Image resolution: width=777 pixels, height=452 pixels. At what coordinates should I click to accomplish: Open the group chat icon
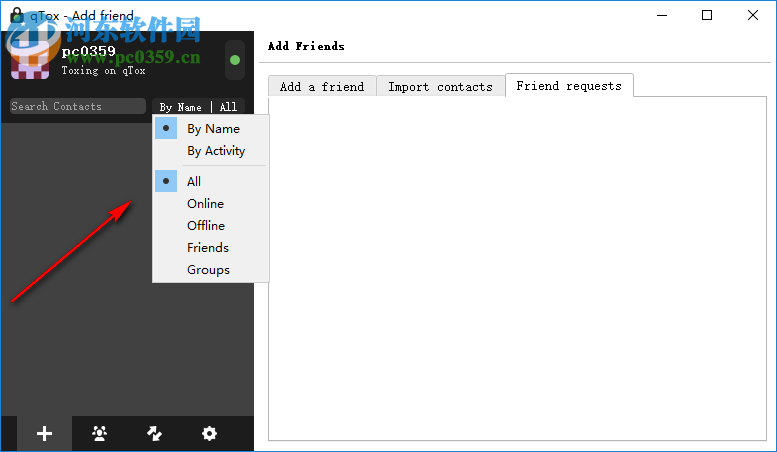(x=100, y=434)
